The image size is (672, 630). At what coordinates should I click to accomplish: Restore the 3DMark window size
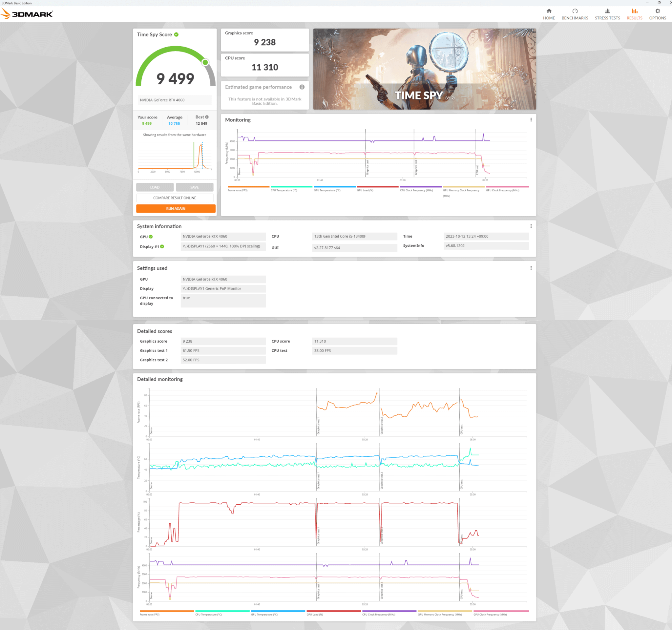[659, 3]
